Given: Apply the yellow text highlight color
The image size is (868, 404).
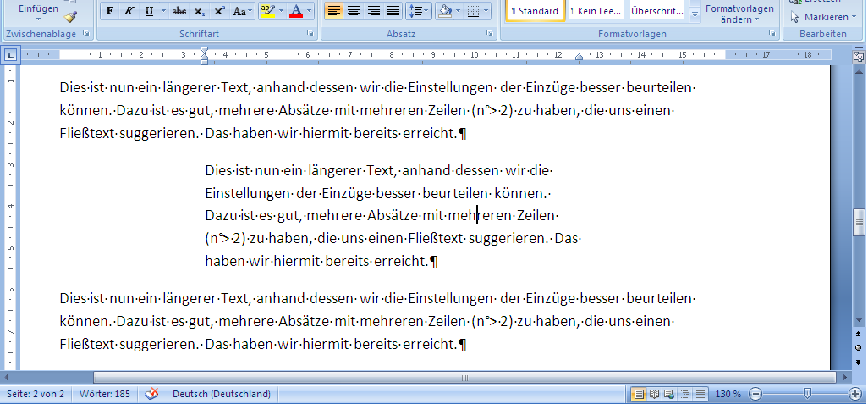Looking at the screenshot, I should pyautogui.click(x=267, y=11).
